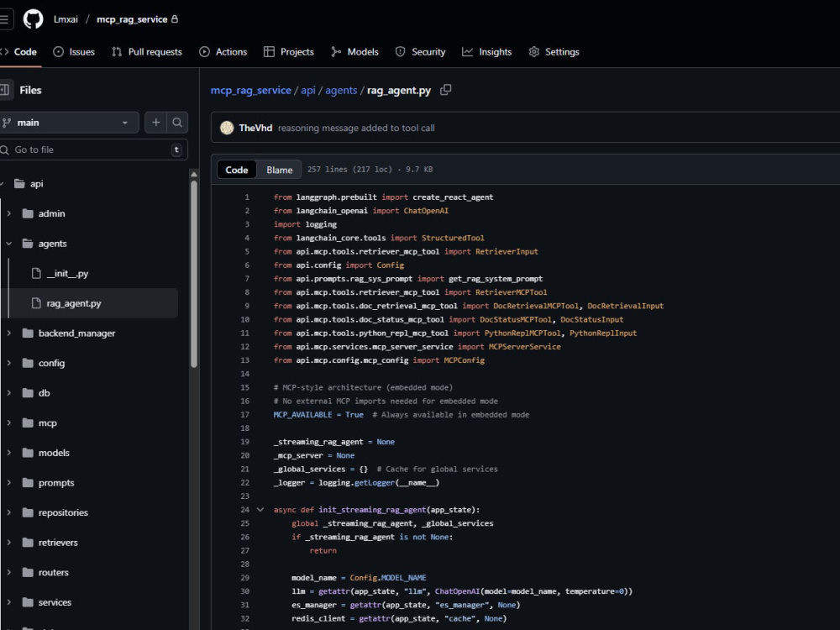This screenshot has width=840, height=630.
Task: Click the file tree vertical scrollbar
Action: click(194, 273)
